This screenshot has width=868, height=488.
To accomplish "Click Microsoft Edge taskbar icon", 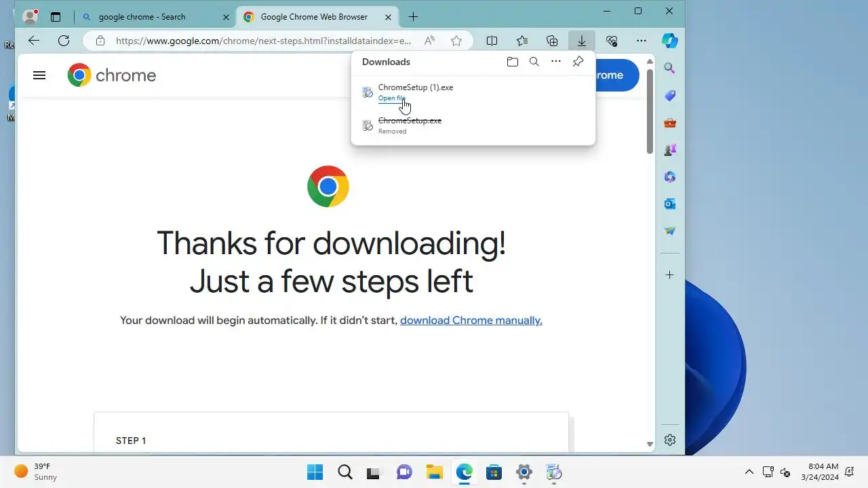I will [464, 472].
